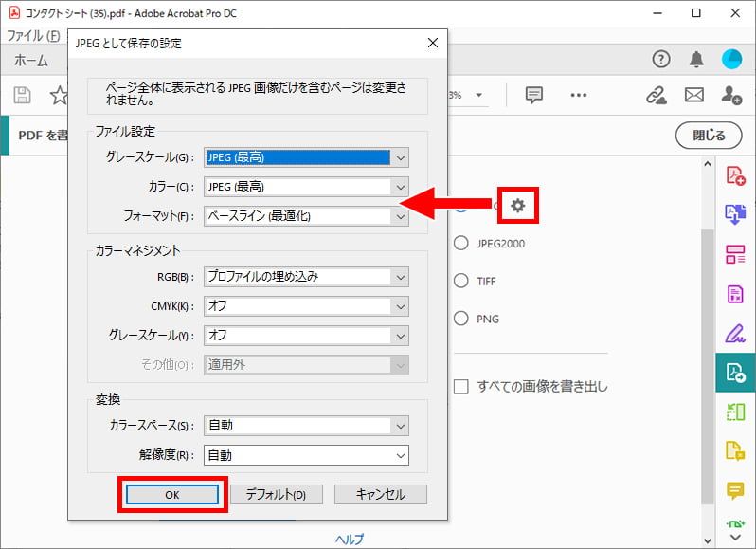Open the ファイル(F) menu
756x549 pixels.
32,36
